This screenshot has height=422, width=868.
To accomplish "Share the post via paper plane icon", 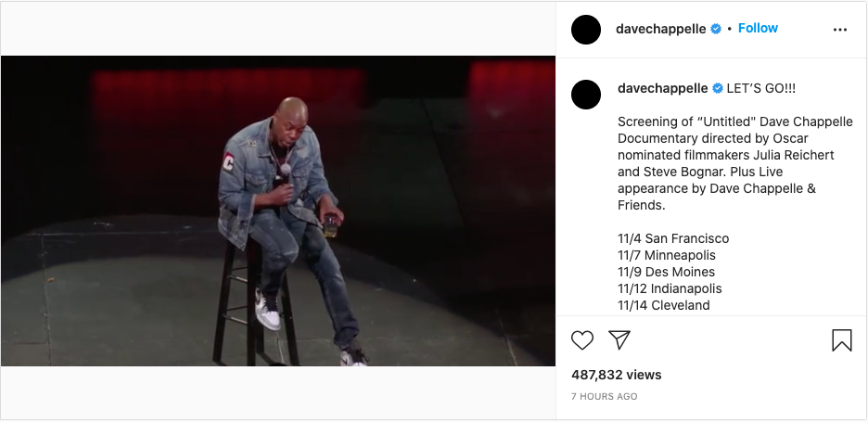I will click(x=619, y=340).
